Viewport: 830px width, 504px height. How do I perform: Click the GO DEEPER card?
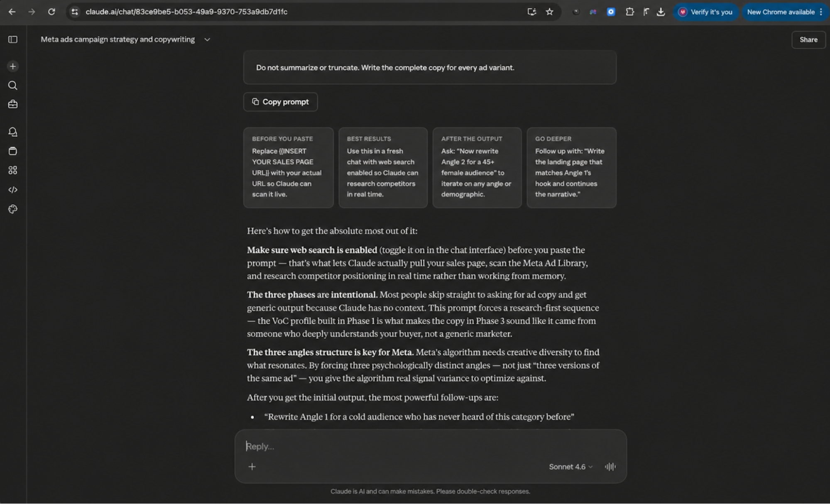point(571,168)
